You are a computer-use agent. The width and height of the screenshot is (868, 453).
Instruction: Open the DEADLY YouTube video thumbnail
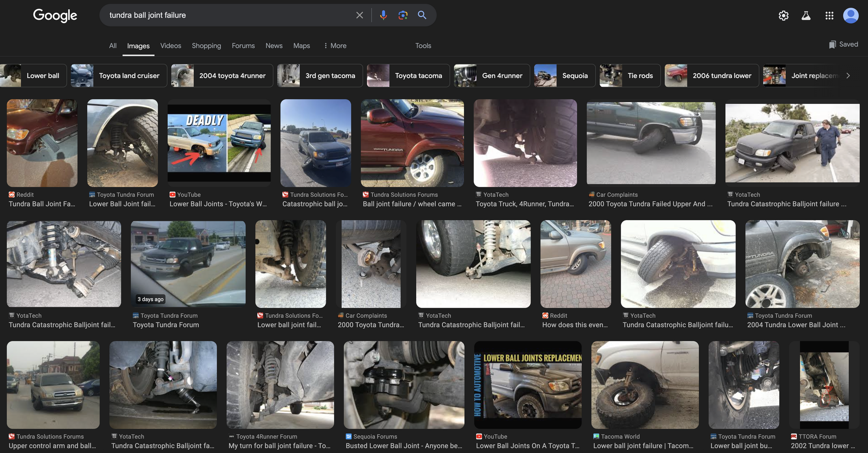pyautogui.click(x=219, y=143)
